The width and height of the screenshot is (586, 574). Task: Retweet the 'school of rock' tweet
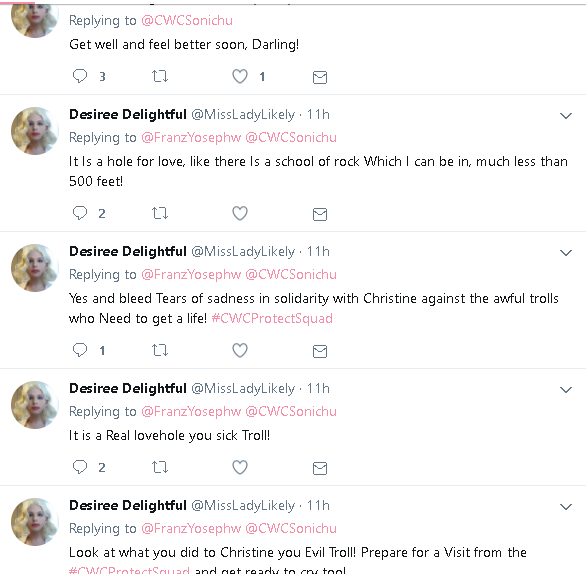(x=160, y=213)
